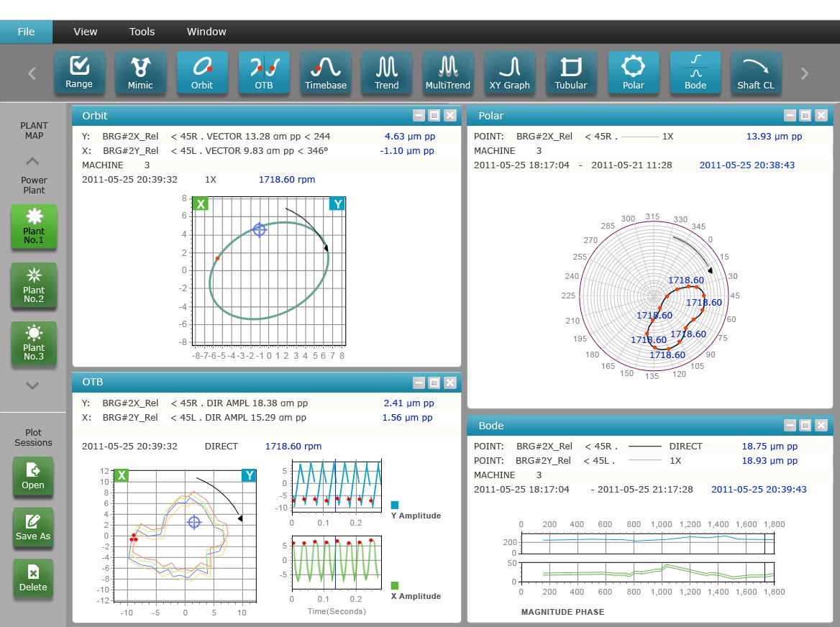Click the Y label on OTB plot
This screenshot has width=840, height=627.
249,475
